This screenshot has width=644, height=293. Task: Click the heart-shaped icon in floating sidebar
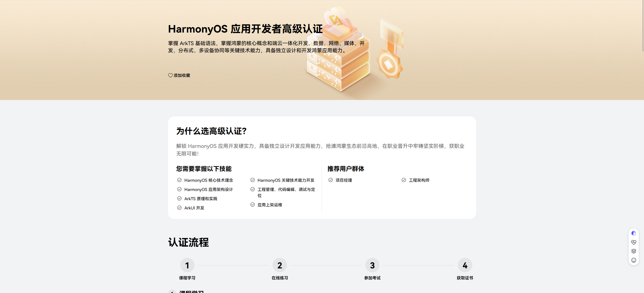(x=633, y=242)
